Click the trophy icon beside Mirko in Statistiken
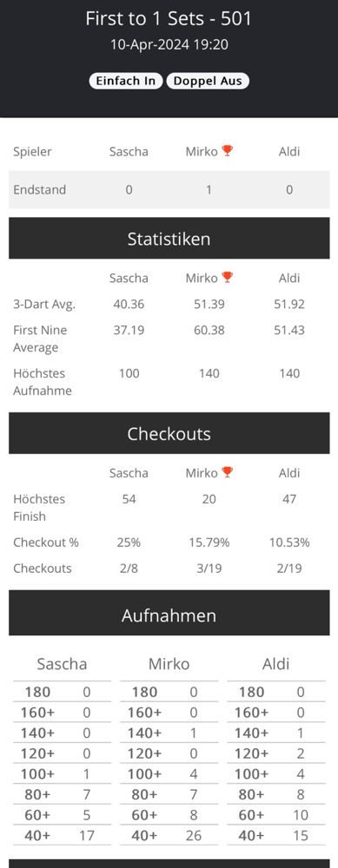 tap(227, 278)
